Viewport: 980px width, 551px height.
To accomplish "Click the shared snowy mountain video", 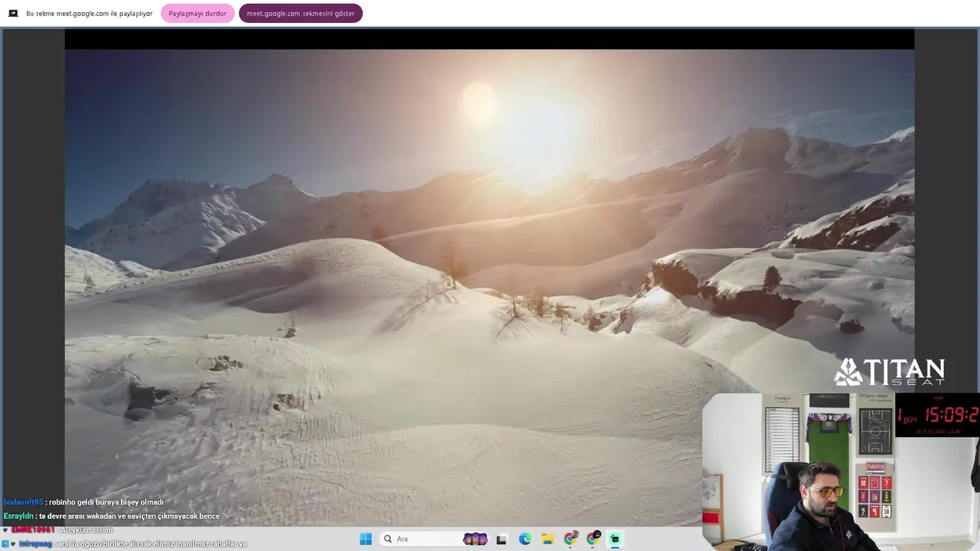I will click(x=489, y=287).
